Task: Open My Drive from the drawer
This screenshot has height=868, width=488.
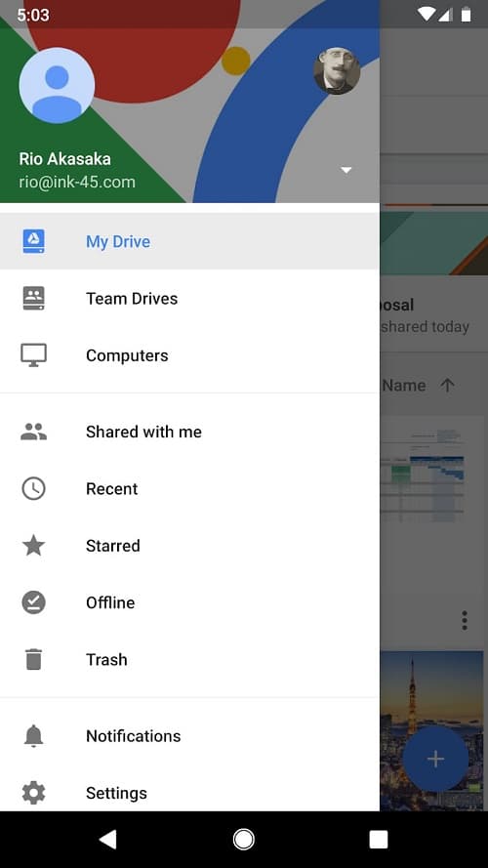Action: click(189, 241)
